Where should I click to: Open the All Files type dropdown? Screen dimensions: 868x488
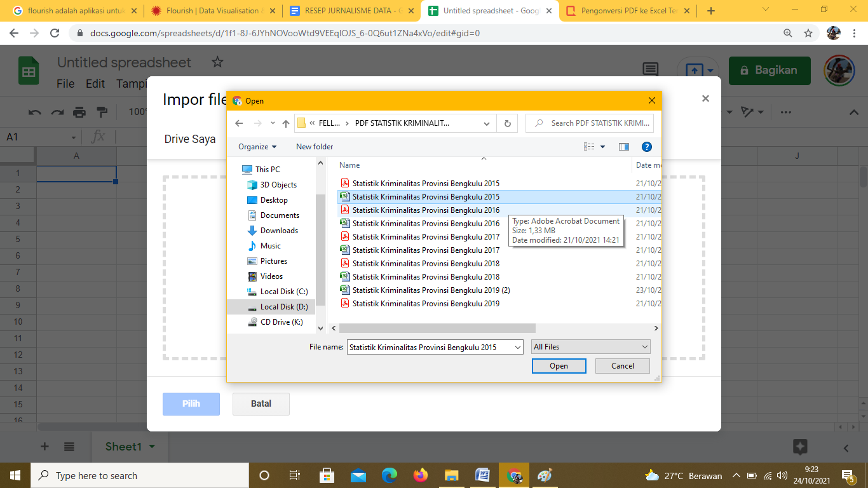591,347
